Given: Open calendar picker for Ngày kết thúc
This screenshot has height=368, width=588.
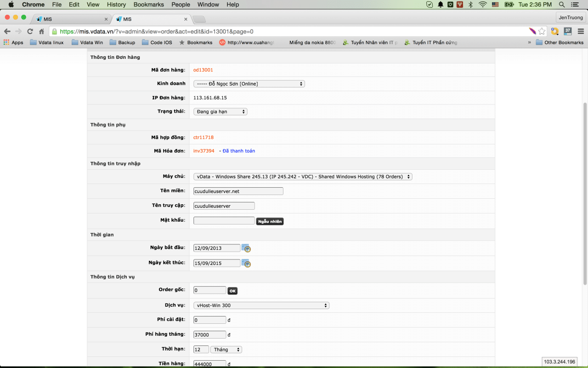Looking at the screenshot, I should (246, 264).
